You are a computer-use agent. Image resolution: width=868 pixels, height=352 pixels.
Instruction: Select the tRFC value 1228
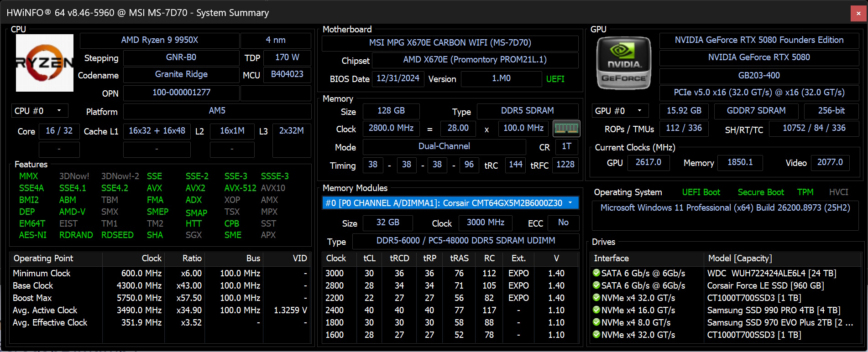565,165
